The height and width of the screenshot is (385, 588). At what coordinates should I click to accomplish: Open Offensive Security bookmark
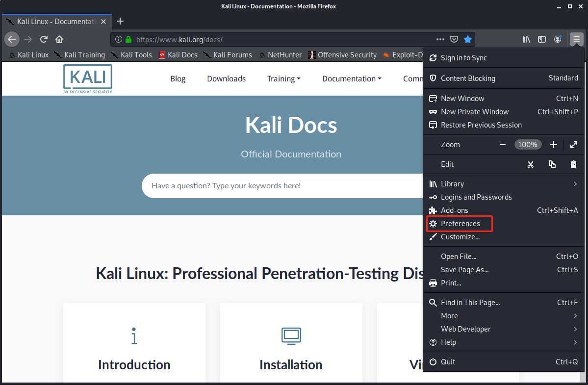342,55
